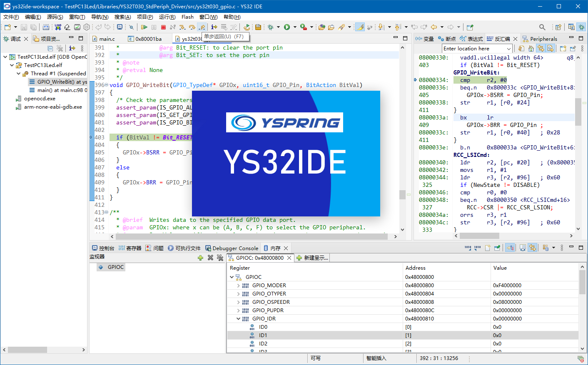
Task: Switch to the C/C++ perspective icon
Action: click(571, 27)
